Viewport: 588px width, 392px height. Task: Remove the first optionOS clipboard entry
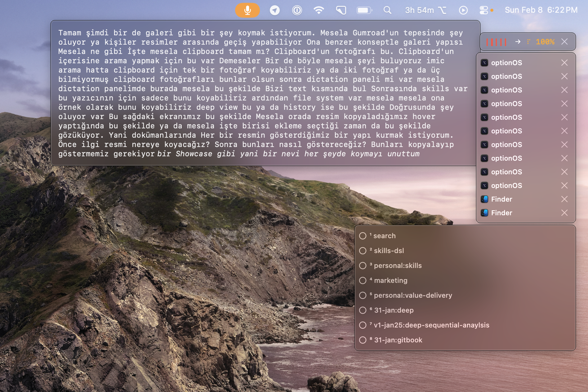point(565,63)
